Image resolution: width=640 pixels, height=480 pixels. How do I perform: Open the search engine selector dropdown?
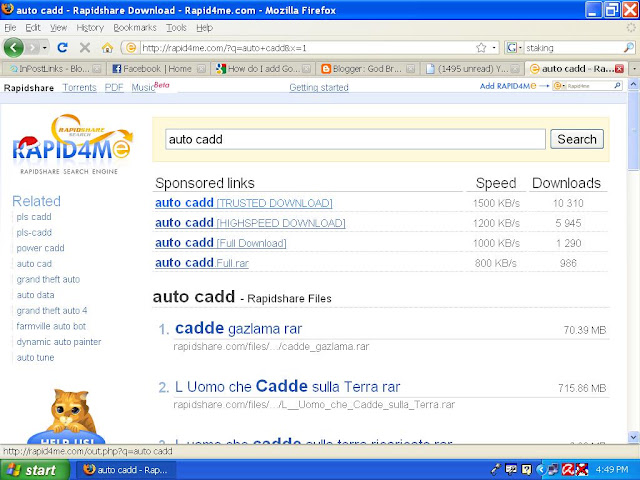[514, 48]
